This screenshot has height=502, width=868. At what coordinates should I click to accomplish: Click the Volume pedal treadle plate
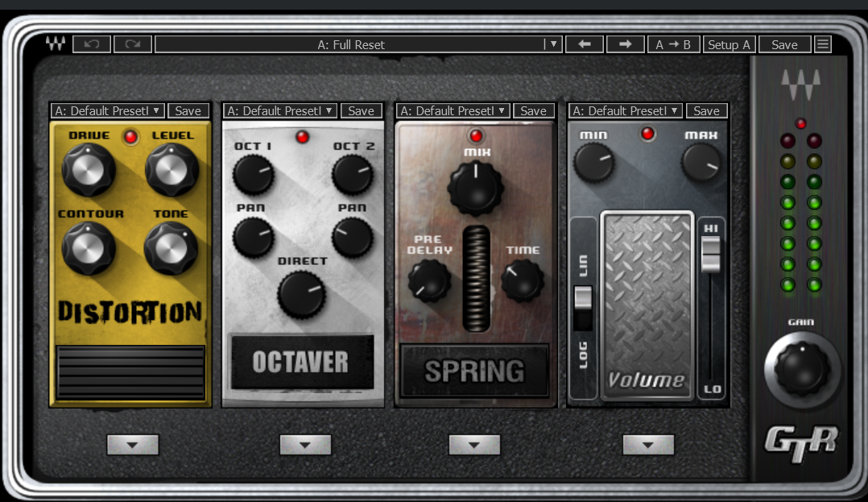point(647,305)
